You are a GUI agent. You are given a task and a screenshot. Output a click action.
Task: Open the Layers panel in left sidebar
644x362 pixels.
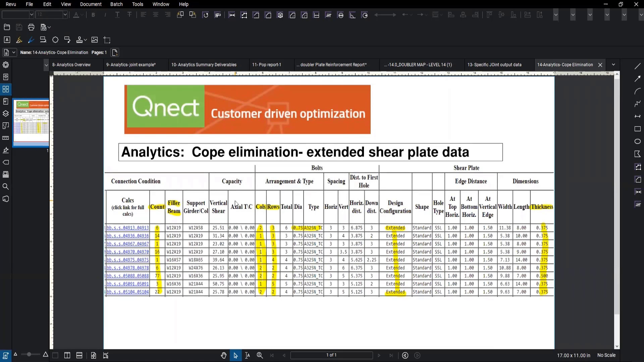click(x=6, y=114)
